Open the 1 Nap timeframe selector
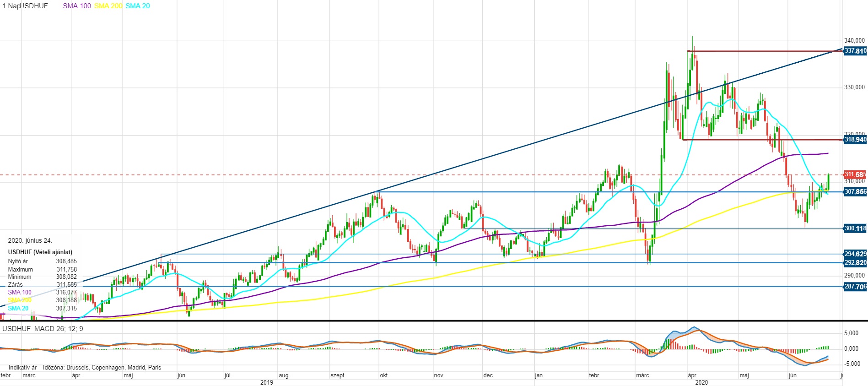This screenshot has width=868, height=386. (x=10, y=6)
